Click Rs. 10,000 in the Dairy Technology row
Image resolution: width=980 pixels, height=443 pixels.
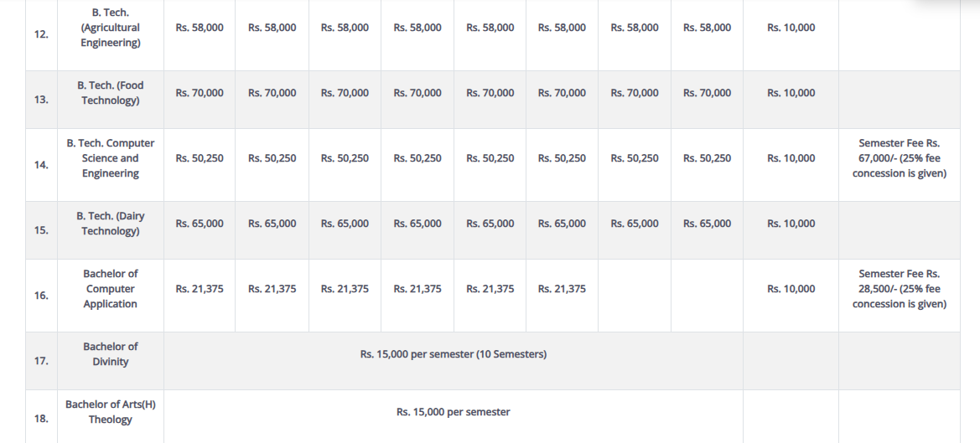click(x=791, y=224)
